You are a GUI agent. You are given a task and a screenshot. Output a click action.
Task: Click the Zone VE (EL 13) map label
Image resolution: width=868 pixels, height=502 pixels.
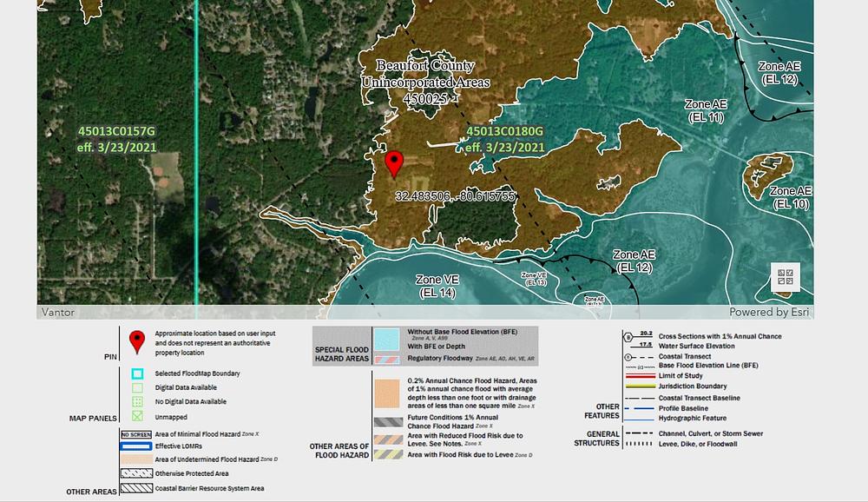534,279
